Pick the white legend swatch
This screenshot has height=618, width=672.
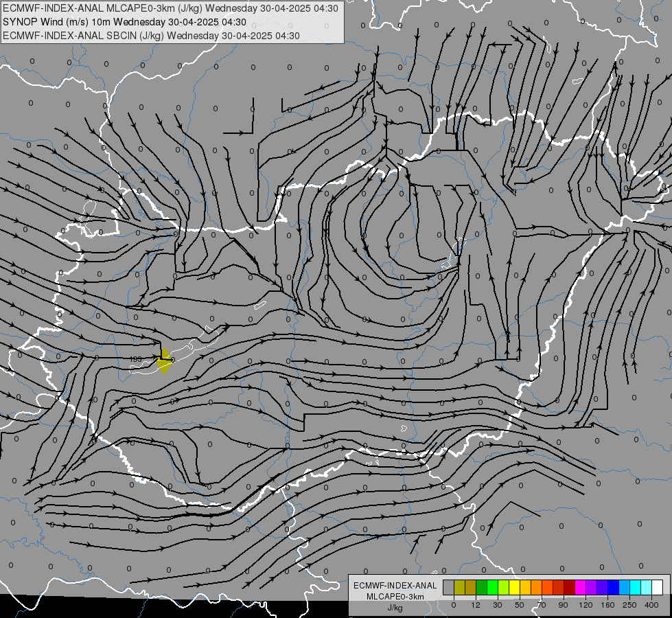(x=657, y=588)
